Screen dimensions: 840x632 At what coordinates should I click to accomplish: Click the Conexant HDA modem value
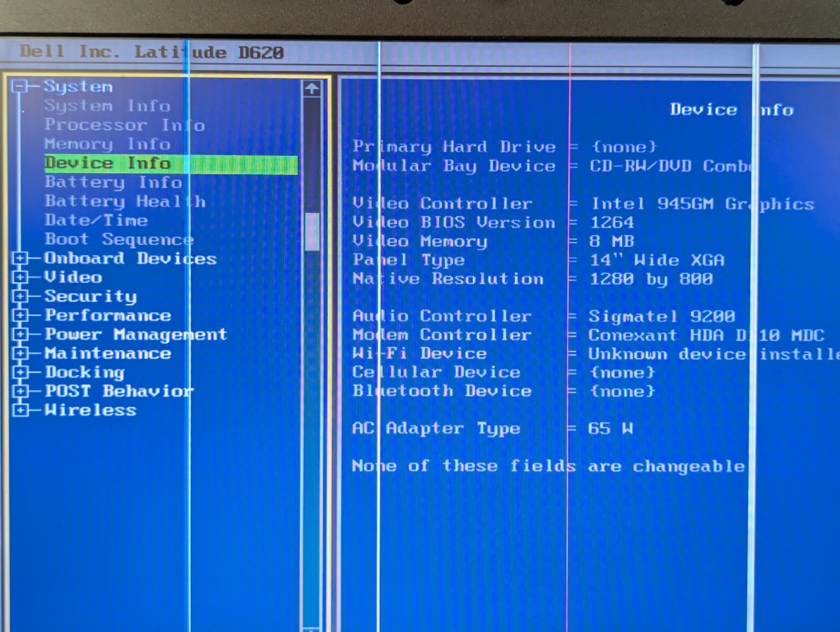(706, 335)
